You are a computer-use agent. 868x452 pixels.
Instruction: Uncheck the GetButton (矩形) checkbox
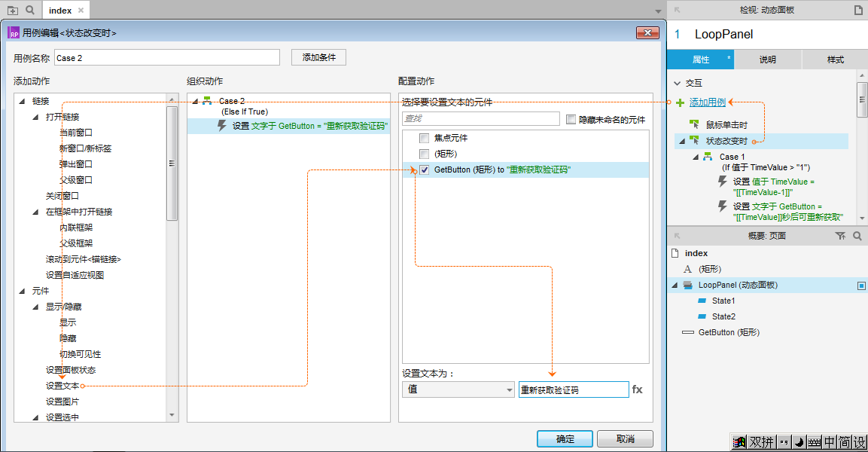click(x=425, y=170)
